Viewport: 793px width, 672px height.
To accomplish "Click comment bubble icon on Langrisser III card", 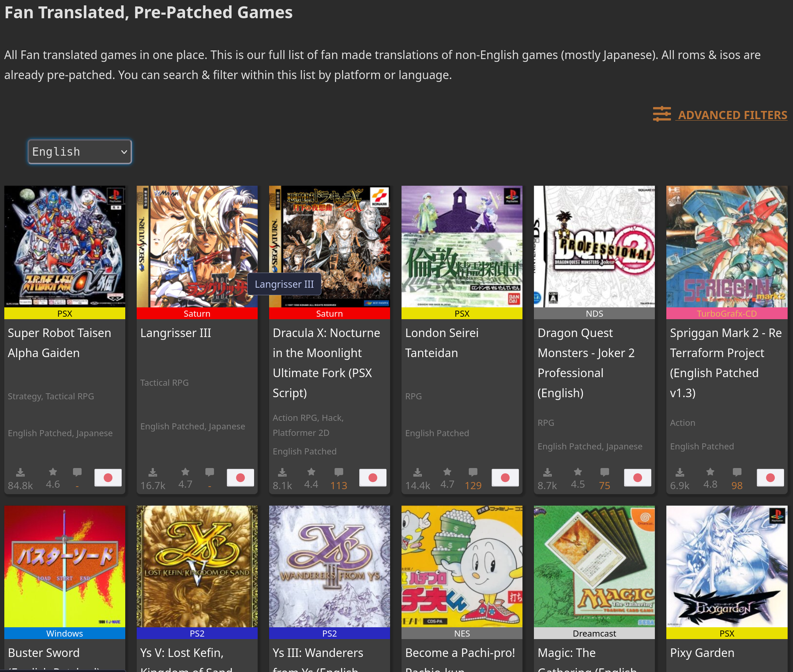I will (210, 472).
